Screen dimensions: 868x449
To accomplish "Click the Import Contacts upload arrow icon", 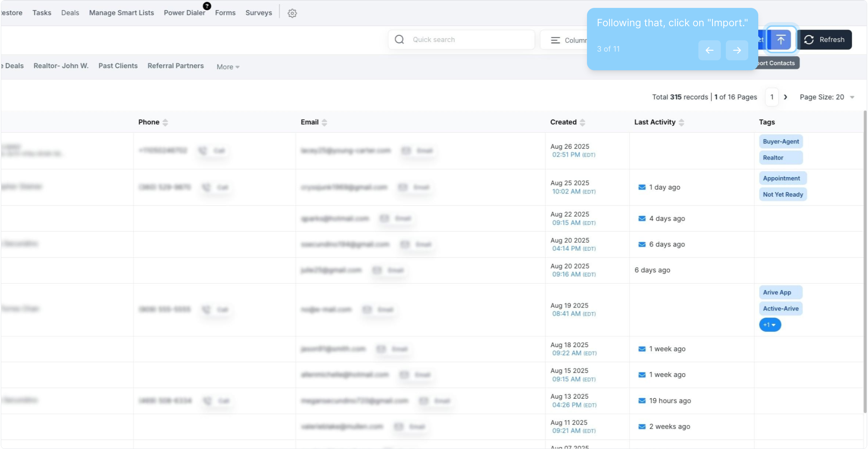I will point(781,39).
